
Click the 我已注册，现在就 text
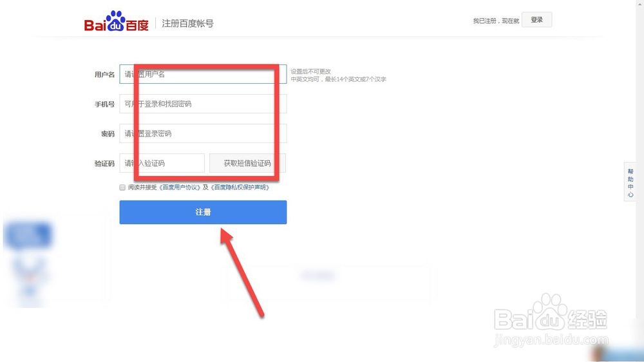pyautogui.click(x=496, y=21)
